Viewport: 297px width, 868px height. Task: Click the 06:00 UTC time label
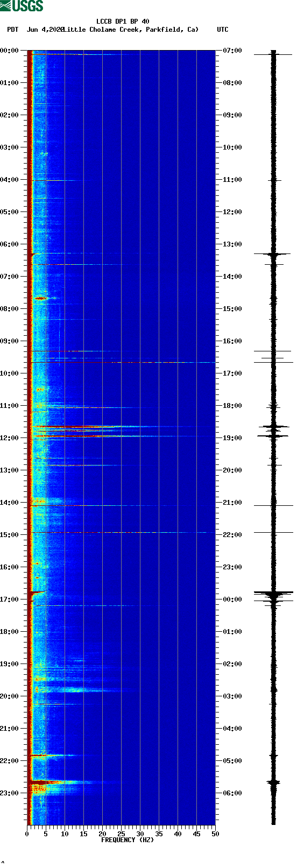coord(232,793)
